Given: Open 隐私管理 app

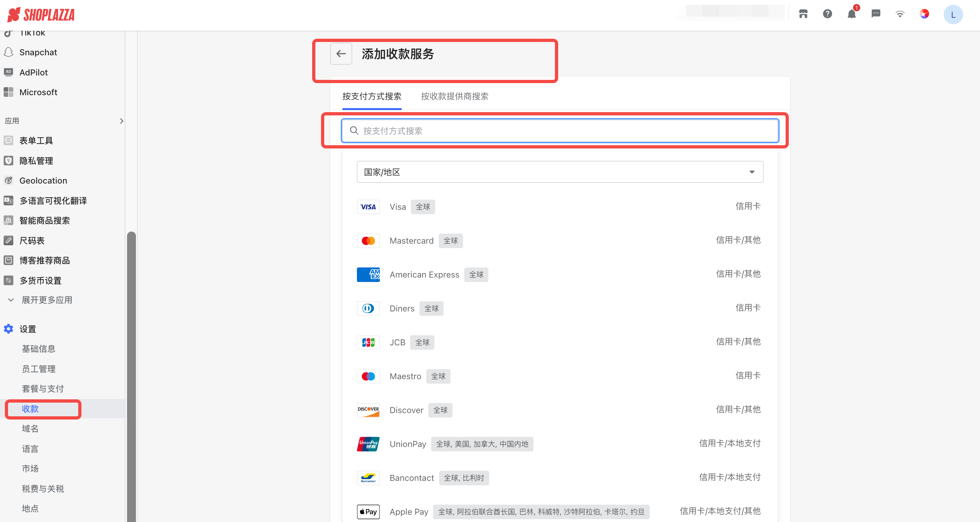Looking at the screenshot, I should (x=36, y=161).
